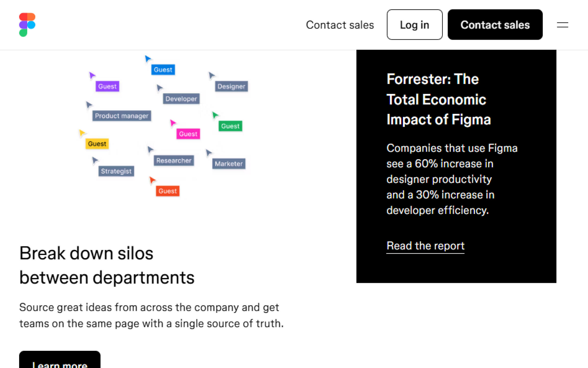Click the blue Guest cursor arrow
The image size is (588, 368).
(x=147, y=59)
